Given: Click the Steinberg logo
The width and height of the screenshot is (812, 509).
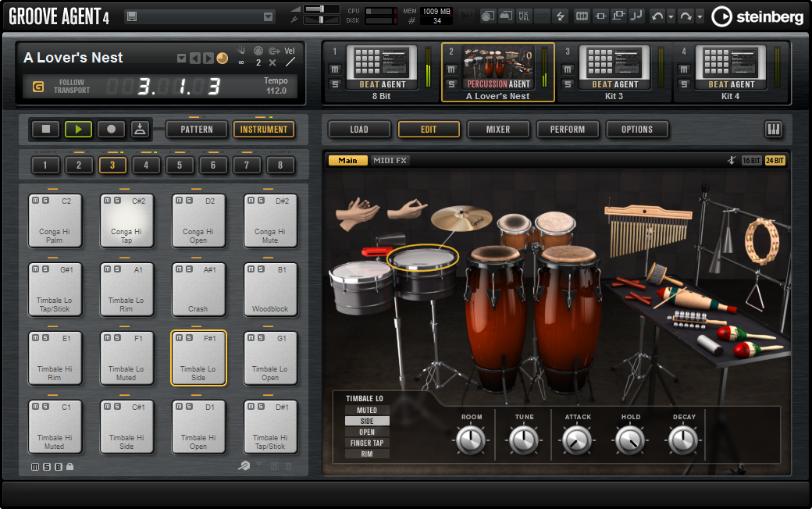Looking at the screenshot, I should 757,16.
